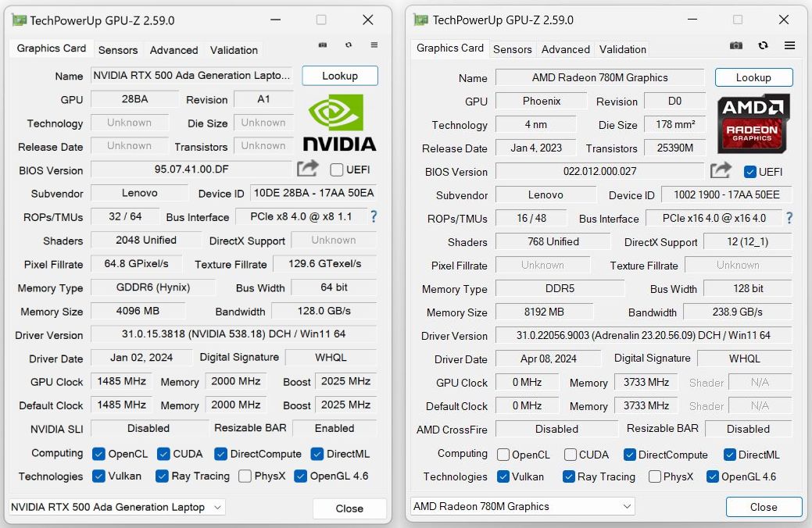812x528 pixels.
Task: Toggle CUDA checkbox in NVIDIA window
Action: (x=163, y=454)
